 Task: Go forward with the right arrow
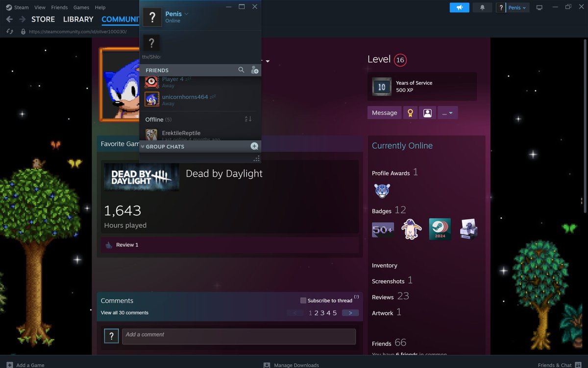point(23,19)
